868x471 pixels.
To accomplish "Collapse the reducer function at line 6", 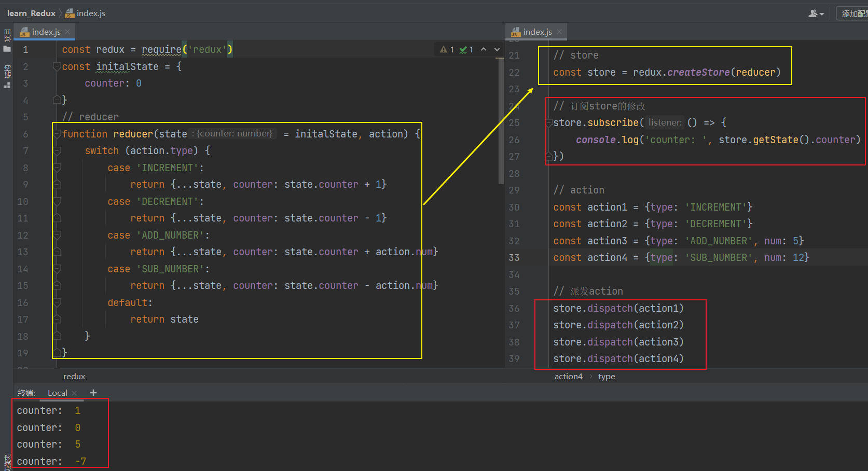I will pyautogui.click(x=57, y=134).
